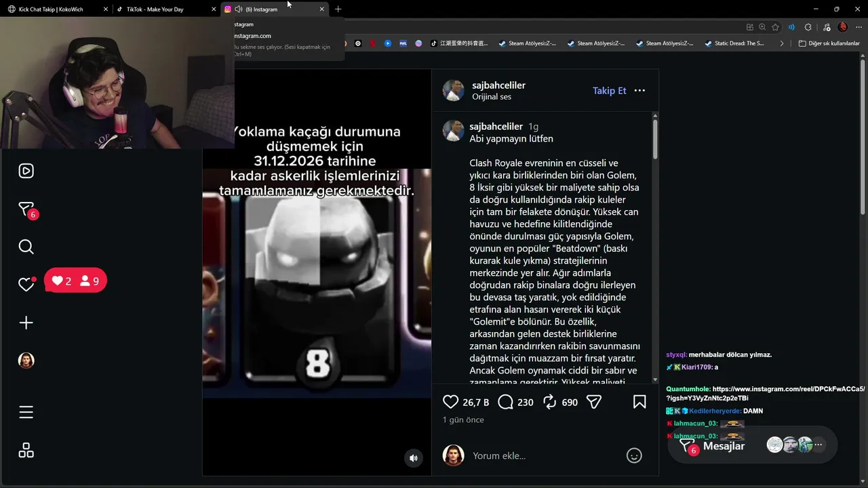Open the browser profile avatar
868x488 pixels.
point(843,27)
